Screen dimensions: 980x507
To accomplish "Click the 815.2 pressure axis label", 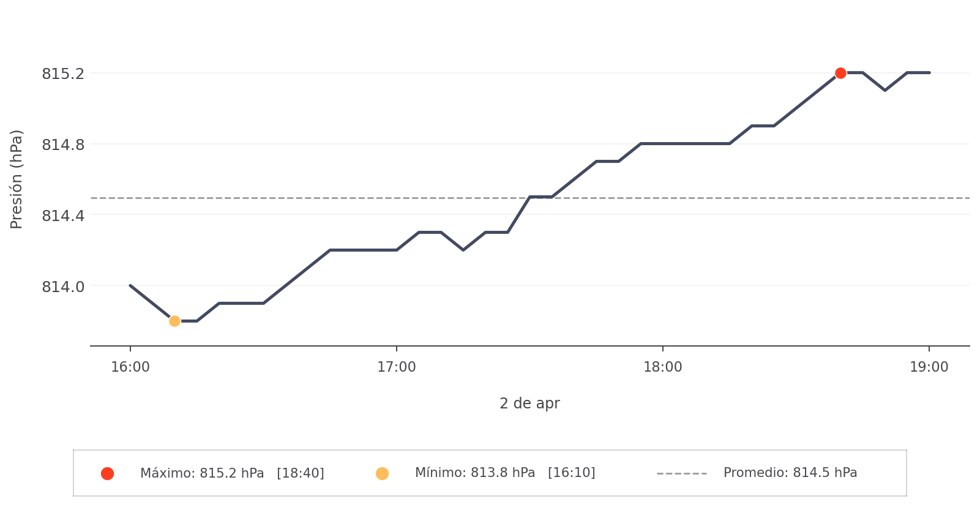I will 63,74.
